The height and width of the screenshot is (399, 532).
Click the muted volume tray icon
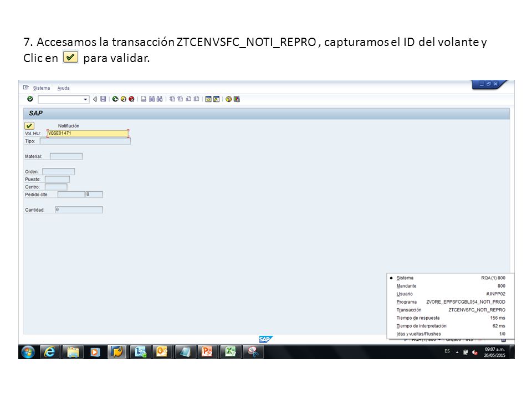[475, 352]
